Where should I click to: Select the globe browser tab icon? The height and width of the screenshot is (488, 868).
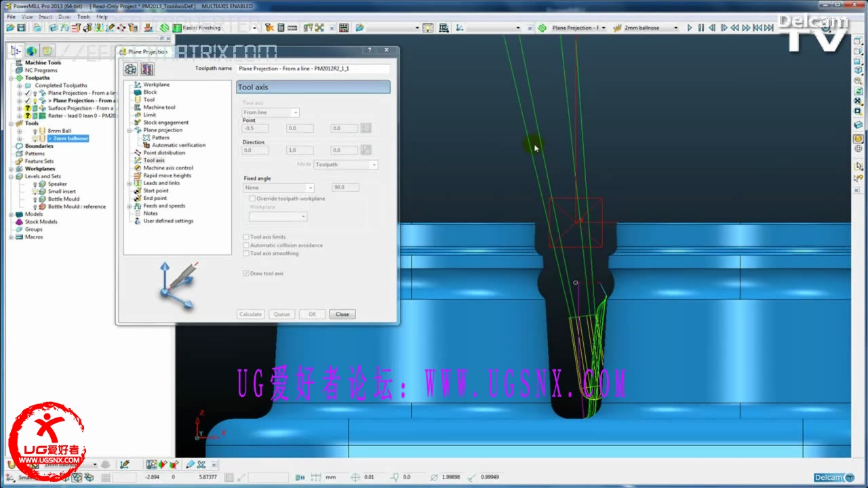[31, 51]
